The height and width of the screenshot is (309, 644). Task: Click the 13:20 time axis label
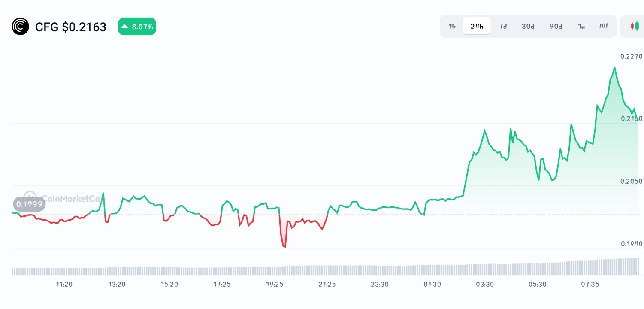click(x=117, y=284)
